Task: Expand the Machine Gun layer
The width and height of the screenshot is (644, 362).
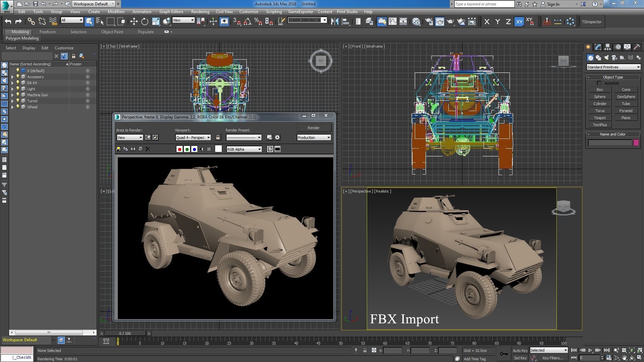Action: 12,95
